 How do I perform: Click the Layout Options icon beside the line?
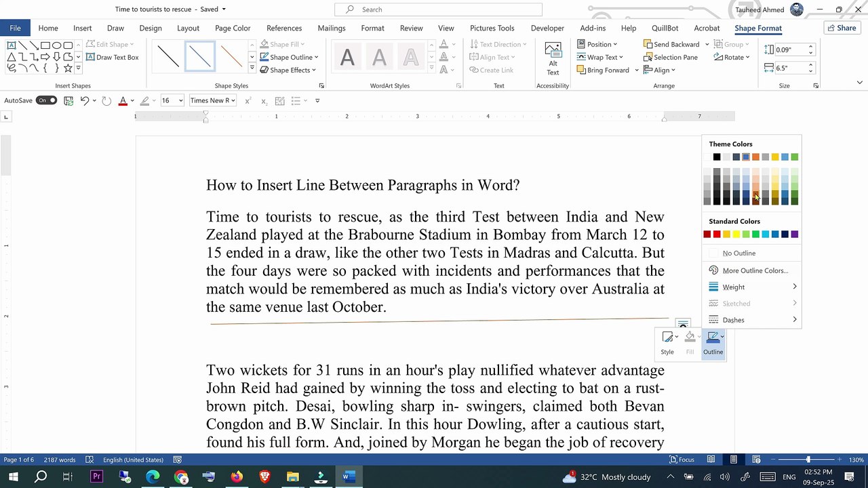coord(683,324)
